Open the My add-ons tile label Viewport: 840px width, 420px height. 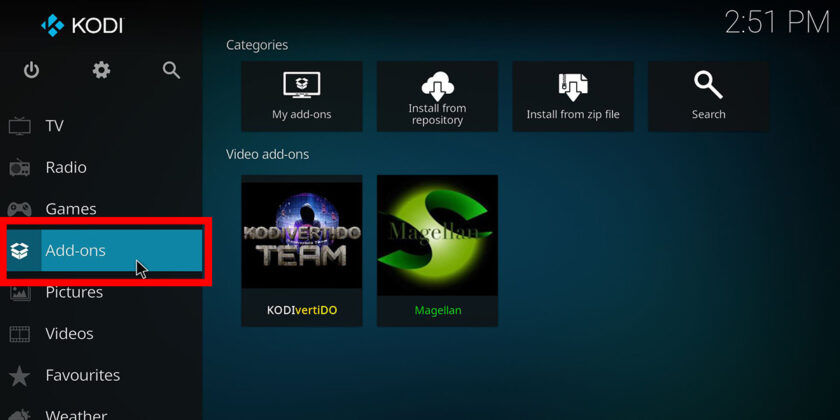click(302, 114)
